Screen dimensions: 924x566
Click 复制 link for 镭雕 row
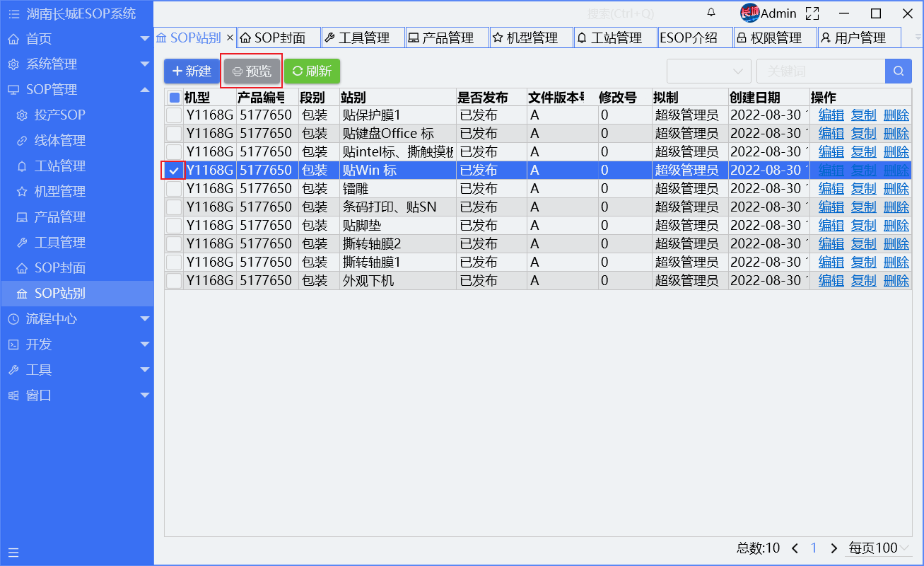[x=864, y=189]
